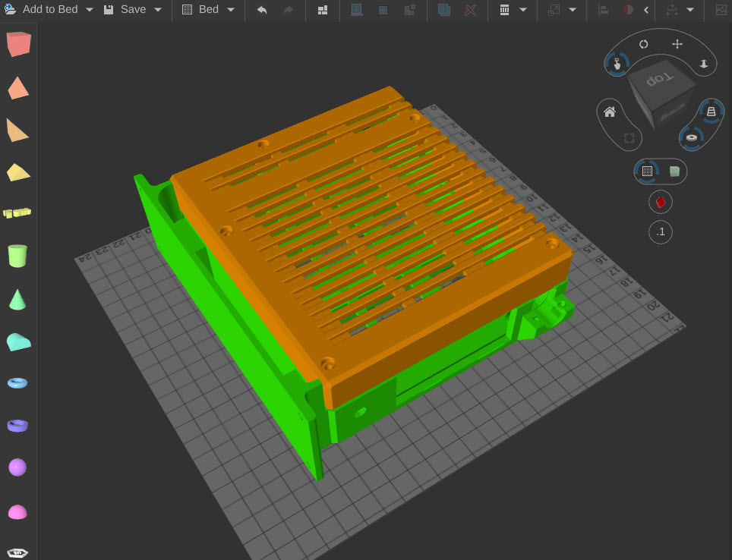Click the Lay Flat toolbar icon
Image resolution: width=732 pixels, height=560 pixels.
pyautogui.click(x=357, y=10)
